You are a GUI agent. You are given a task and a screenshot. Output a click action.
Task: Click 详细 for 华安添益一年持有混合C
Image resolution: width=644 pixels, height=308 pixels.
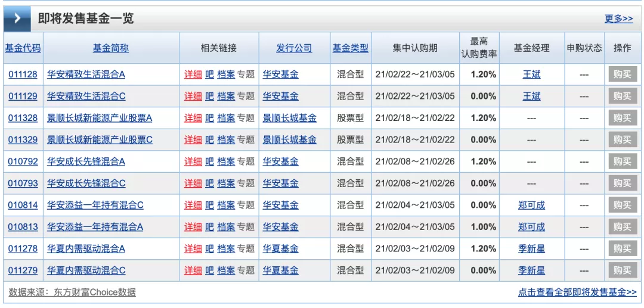point(193,205)
